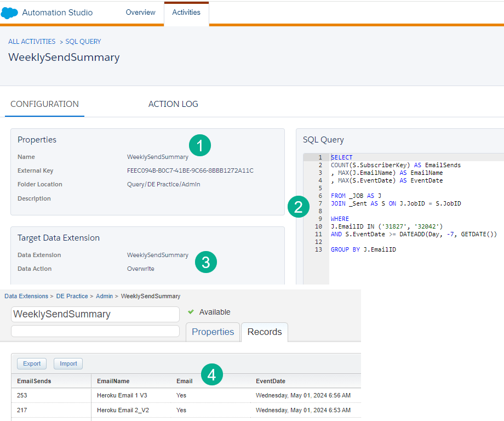Image resolution: width=504 pixels, height=421 pixels.
Task: Click the green number 4 marker
Action: [x=212, y=376]
